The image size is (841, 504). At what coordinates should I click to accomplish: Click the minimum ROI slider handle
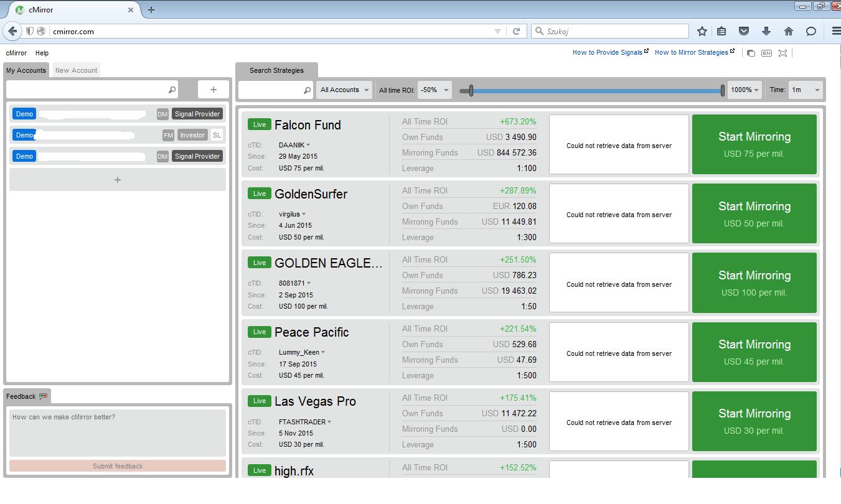tap(471, 91)
